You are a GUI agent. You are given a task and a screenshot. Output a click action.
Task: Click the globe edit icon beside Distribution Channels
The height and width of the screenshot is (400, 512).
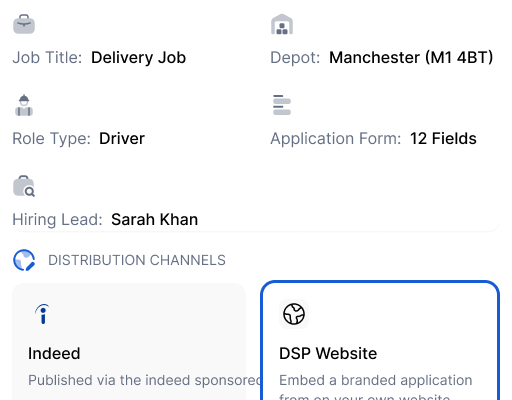(x=24, y=260)
